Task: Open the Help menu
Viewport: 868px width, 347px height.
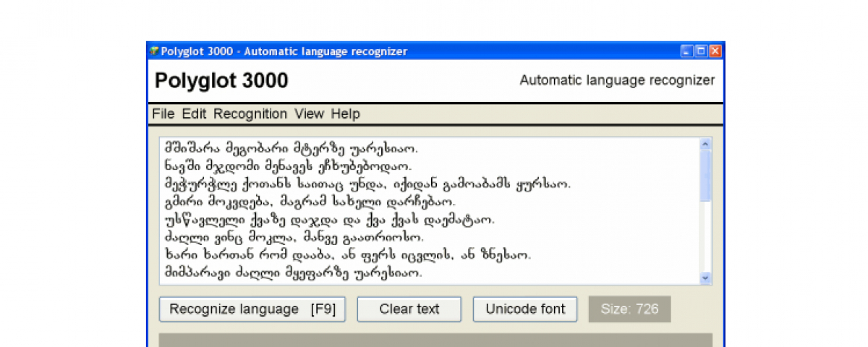Action: pos(345,114)
